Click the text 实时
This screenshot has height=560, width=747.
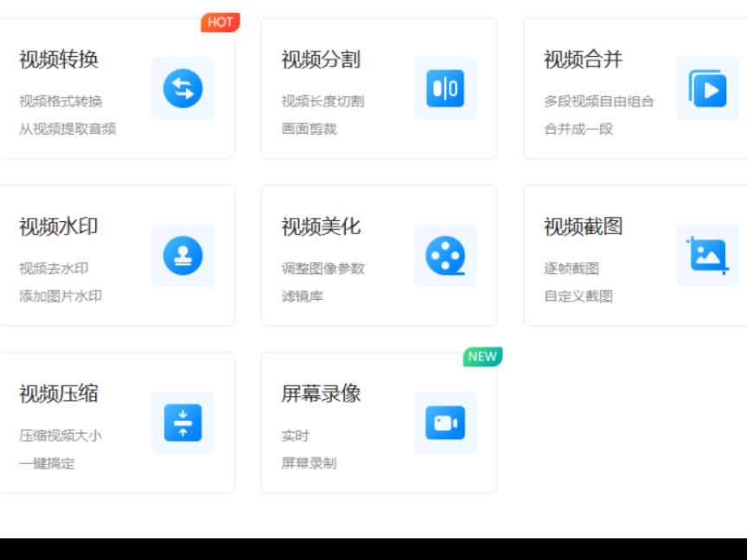[295, 436]
